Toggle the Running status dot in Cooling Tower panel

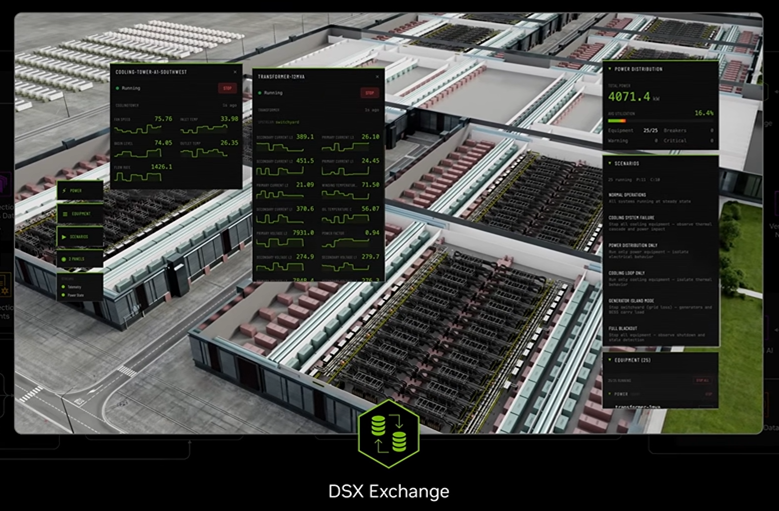point(117,88)
